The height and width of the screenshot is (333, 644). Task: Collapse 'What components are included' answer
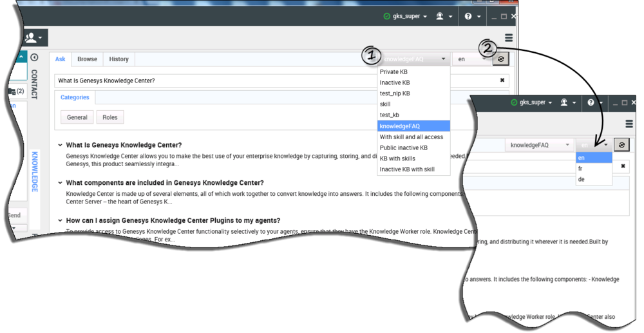click(x=61, y=183)
